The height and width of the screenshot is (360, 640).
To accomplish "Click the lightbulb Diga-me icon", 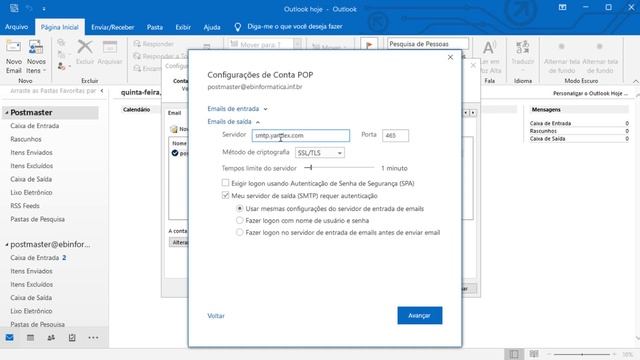I will pos(238,27).
